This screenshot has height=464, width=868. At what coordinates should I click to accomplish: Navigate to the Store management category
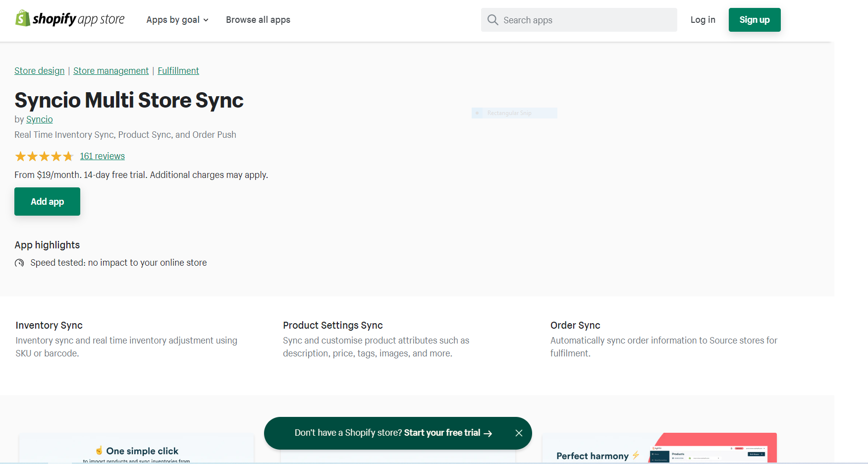110,70
